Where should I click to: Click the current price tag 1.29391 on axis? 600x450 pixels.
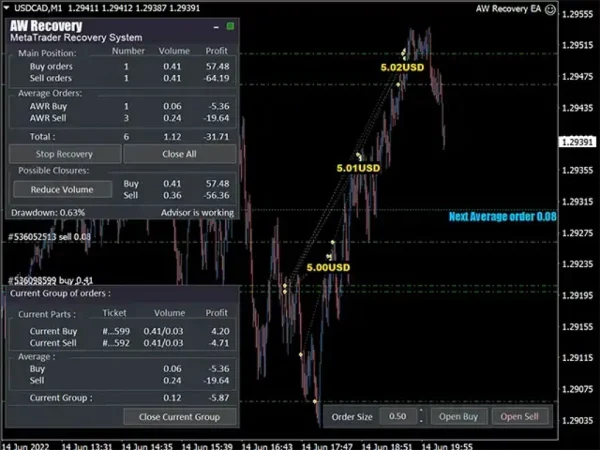578,143
